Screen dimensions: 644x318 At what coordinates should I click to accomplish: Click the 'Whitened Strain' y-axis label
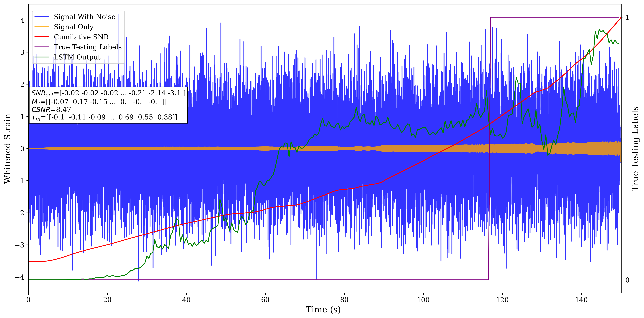coord(7,149)
